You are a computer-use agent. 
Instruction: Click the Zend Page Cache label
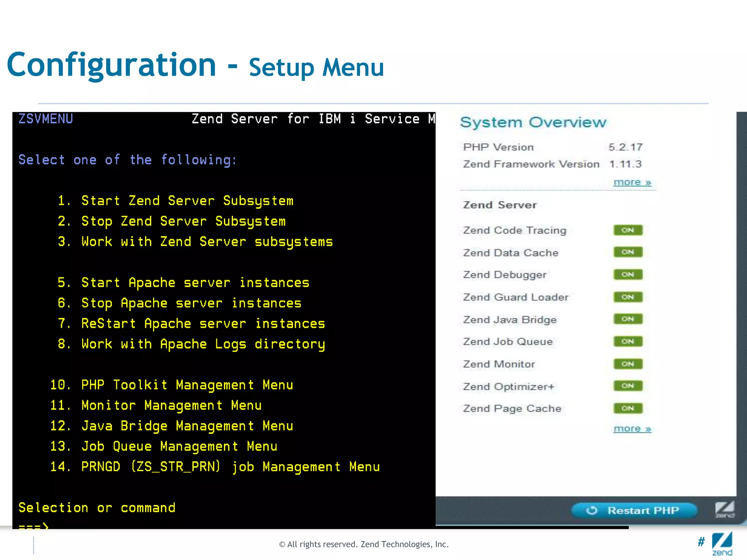pyautogui.click(x=512, y=409)
